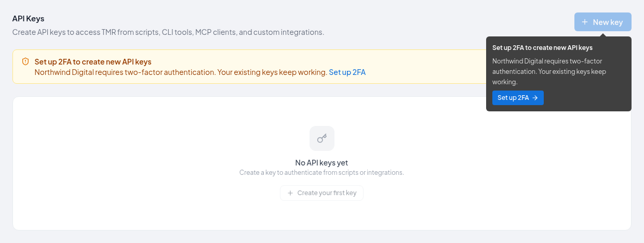Viewport: 644px width, 243px height.
Task: Click the description mentioning CLI tools and MCP clients
Action: [168, 32]
